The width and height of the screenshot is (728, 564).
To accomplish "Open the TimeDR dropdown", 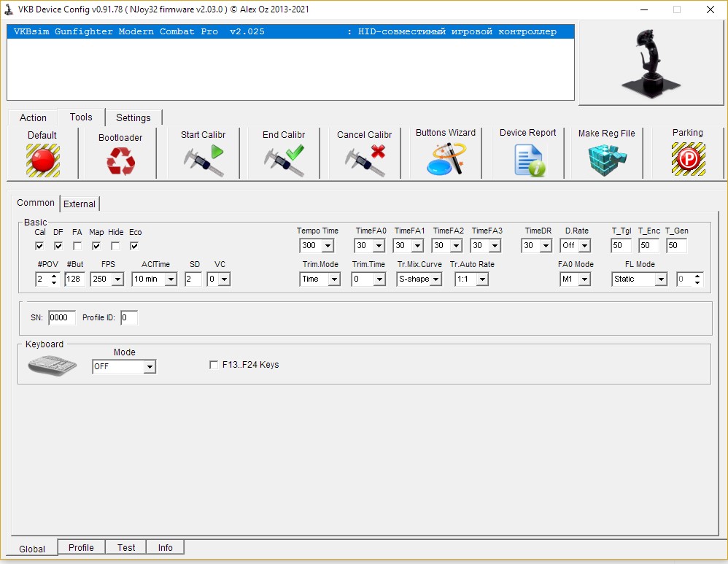I will pyautogui.click(x=546, y=246).
